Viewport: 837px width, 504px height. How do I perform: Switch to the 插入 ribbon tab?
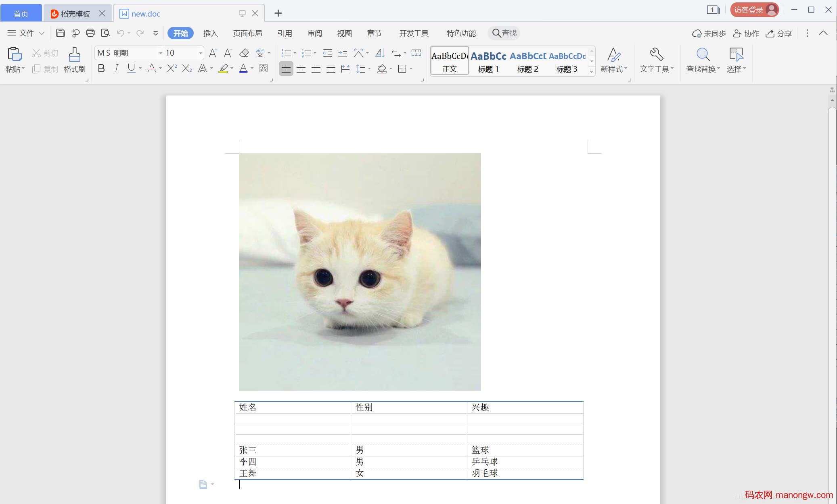[x=210, y=33]
